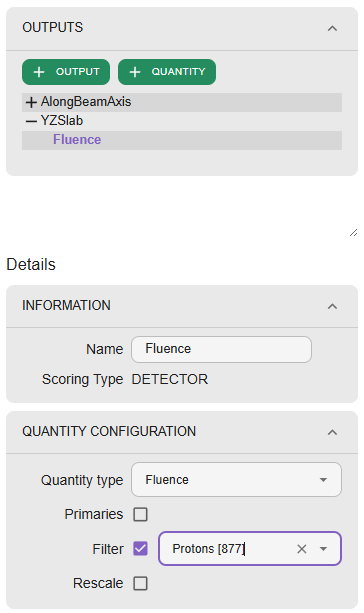Screen dimensions: 364x613
Task: Uncheck the Filter checkbox
Action: tap(140, 548)
